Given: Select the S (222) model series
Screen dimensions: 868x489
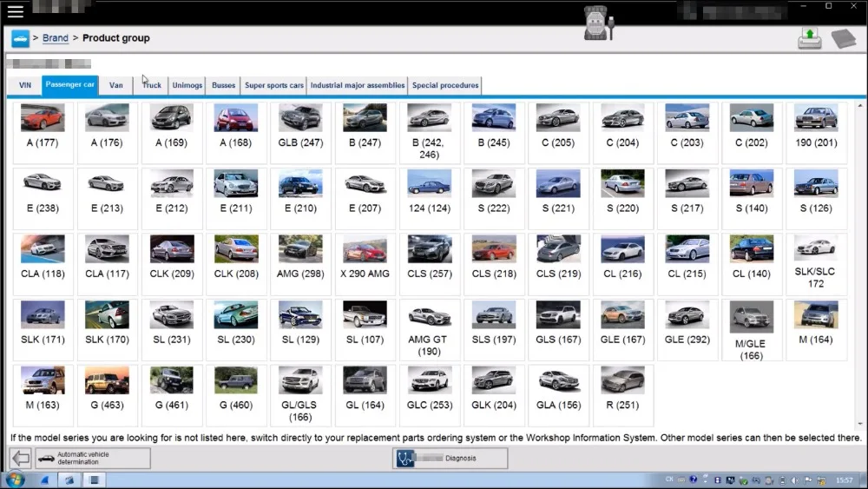Looking at the screenshot, I should pyautogui.click(x=494, y=191).
